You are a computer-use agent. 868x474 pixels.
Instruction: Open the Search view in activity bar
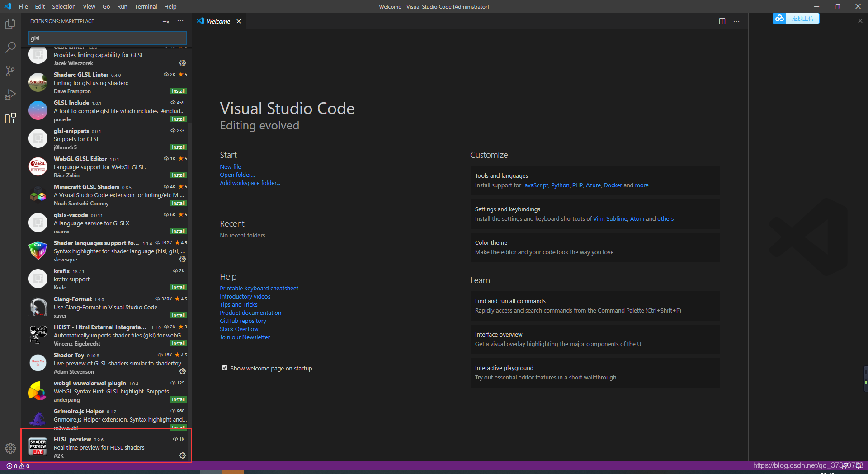(x=10, y=47)
